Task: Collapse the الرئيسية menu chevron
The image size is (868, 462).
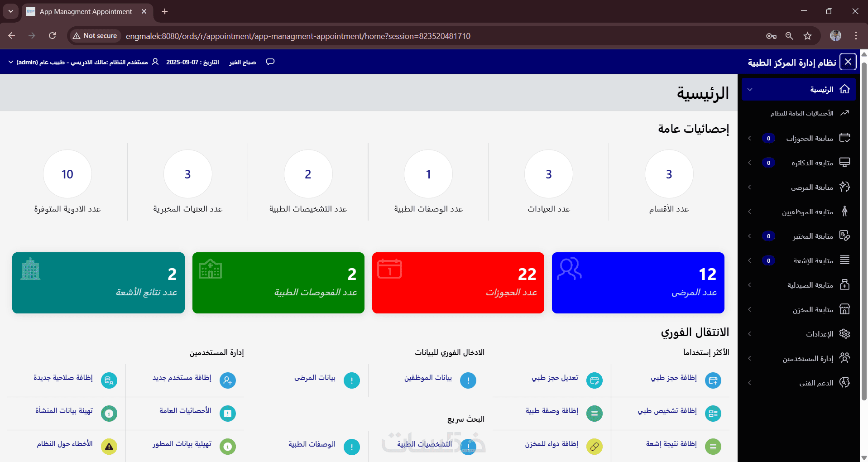Action: pyautogui.click(x=750, y=89)
